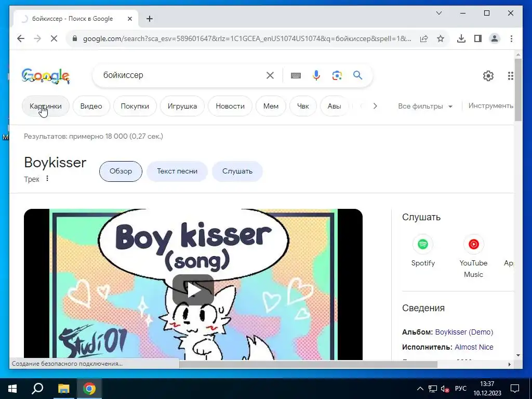Viewport: 532px width, 399px height.
Task: Play the Boy kisser song video
Action: pyautogui.click(x=193, y=290)
